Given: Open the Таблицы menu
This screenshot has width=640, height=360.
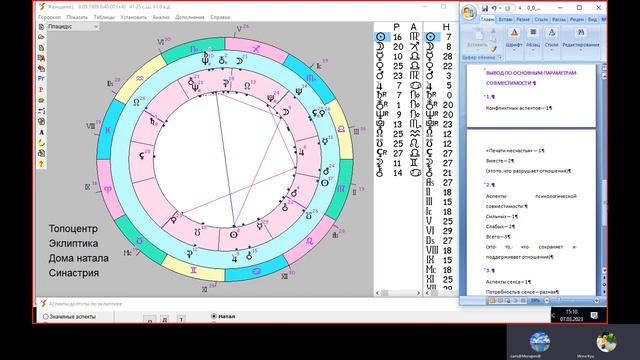Looking at the screenshot, I should point(104,17).
